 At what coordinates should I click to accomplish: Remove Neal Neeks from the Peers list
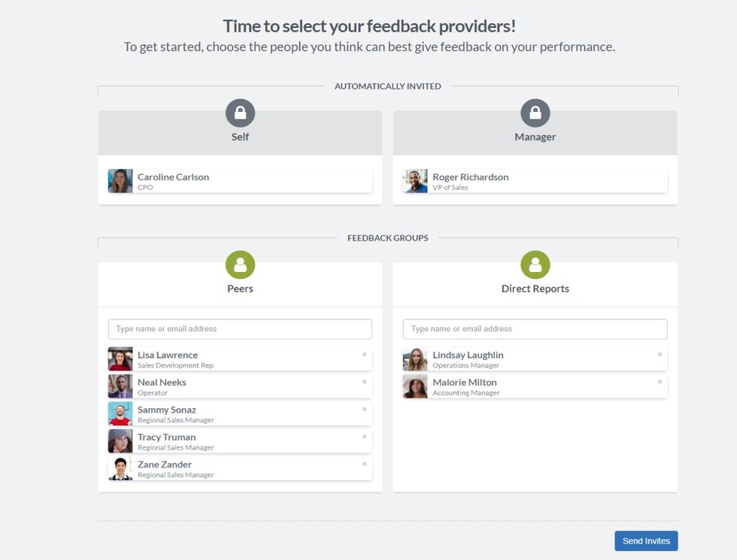(x=364, y=382)
